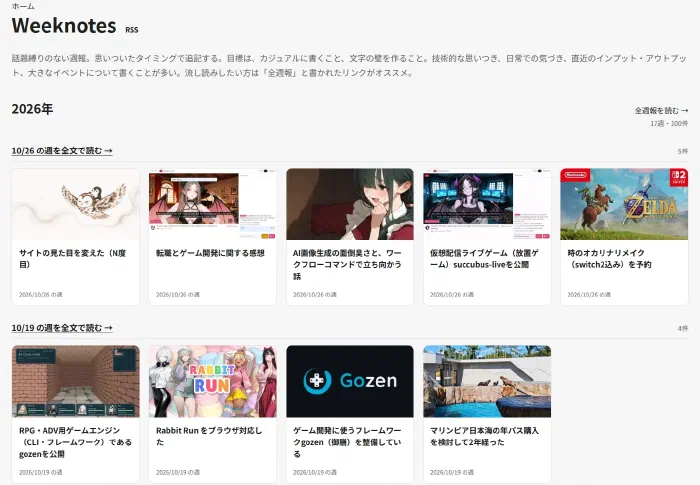
Task: Open 全週報を読む link for 2026
Action: (661, 110)
